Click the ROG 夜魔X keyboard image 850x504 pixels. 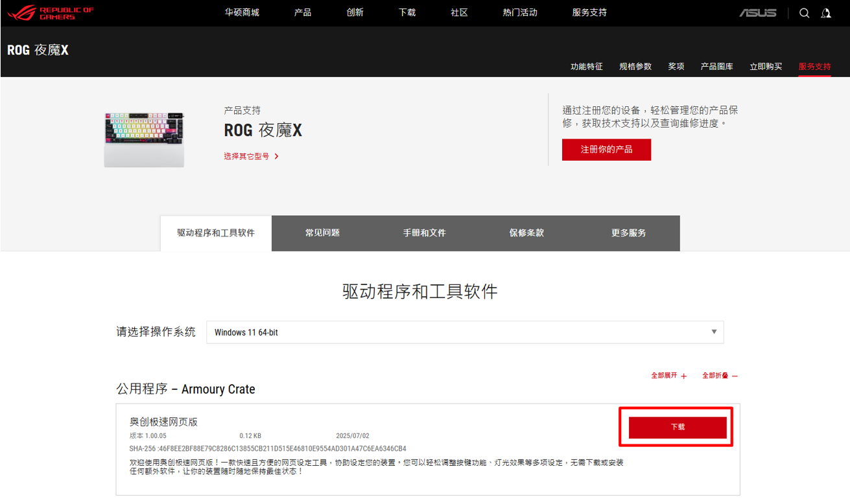144,139
